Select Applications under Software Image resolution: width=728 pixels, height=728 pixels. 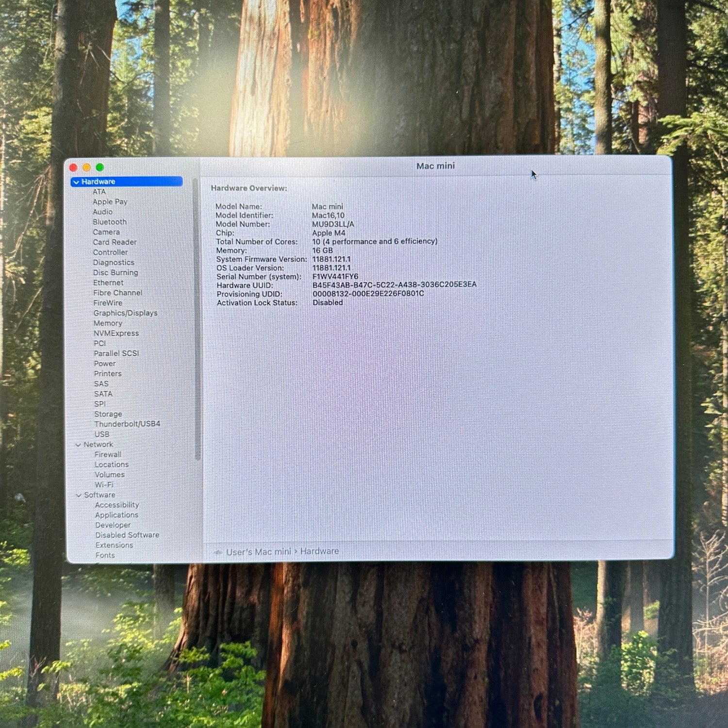pyautogui.click(x=116, y=515)
